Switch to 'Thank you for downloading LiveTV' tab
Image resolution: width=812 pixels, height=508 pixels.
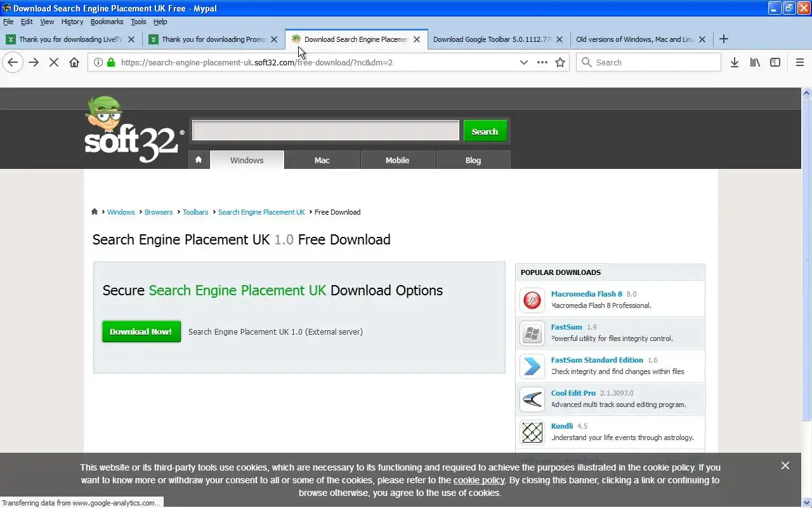tap(70, 39)
